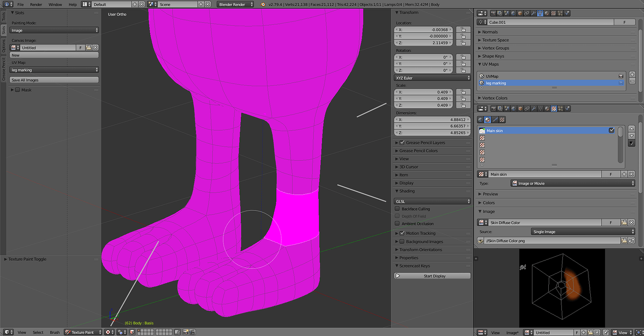The width and height of the screenshot is (644, 336).
Task: Click Save All Images
Action: tap(54, 80)
